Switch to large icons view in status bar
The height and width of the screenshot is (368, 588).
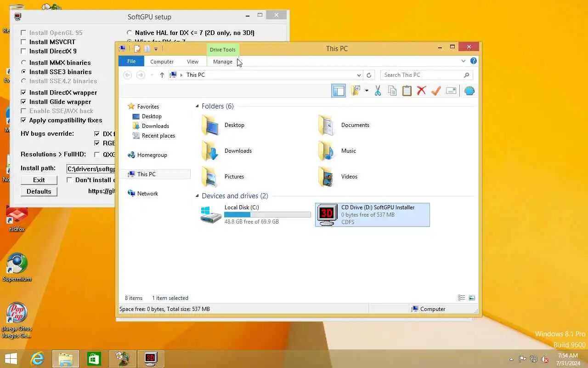tap(472, 298)
